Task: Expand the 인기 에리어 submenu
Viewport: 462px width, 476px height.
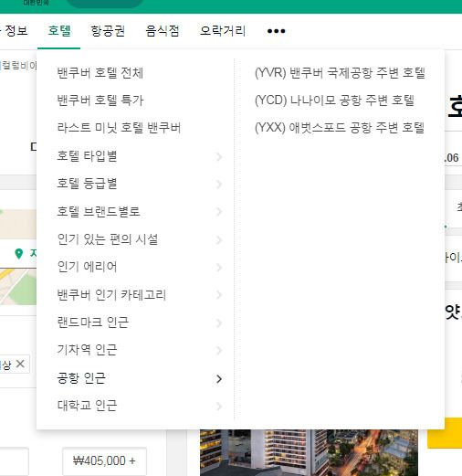Action: 139,267
